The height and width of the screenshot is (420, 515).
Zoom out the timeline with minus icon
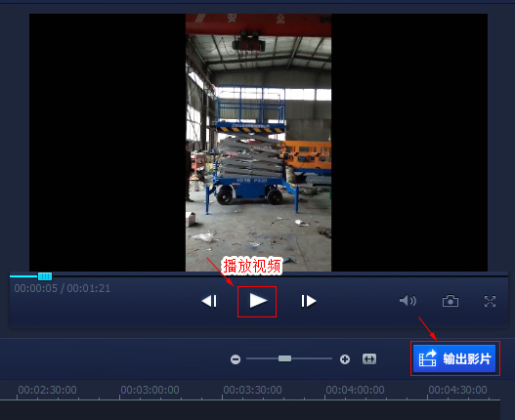tap(236, 359)
